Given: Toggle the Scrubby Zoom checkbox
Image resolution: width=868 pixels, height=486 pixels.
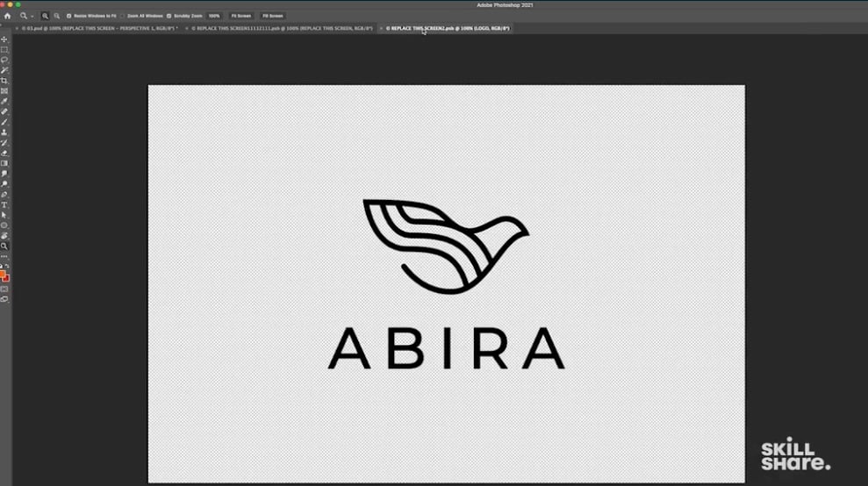Looking at the screenshot, I should click(169, 16).
